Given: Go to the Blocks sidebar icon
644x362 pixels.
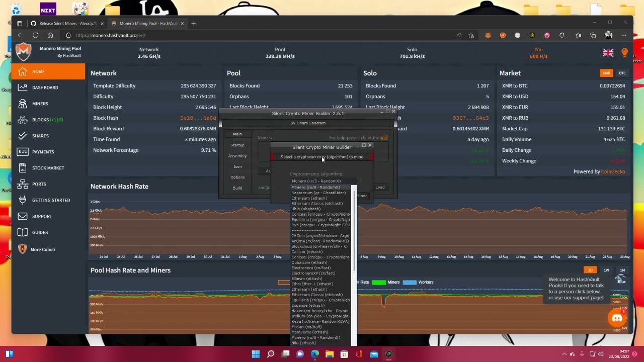Looking at the screenshot, I should click(x=22, y=120).
